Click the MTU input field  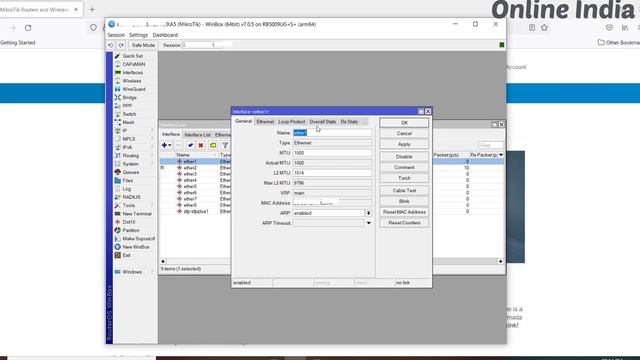click(x=332, y=153)
